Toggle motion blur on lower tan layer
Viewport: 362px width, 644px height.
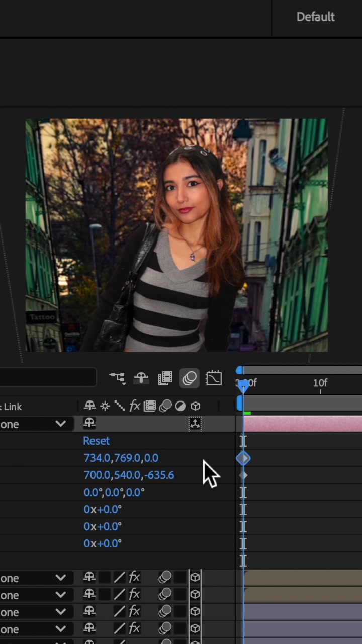pos(165,594)
